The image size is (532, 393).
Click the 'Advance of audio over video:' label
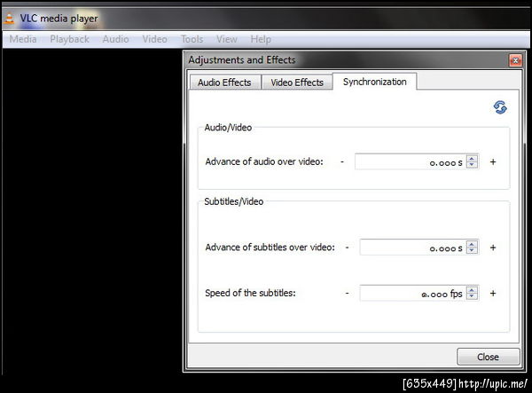(264, 161)
